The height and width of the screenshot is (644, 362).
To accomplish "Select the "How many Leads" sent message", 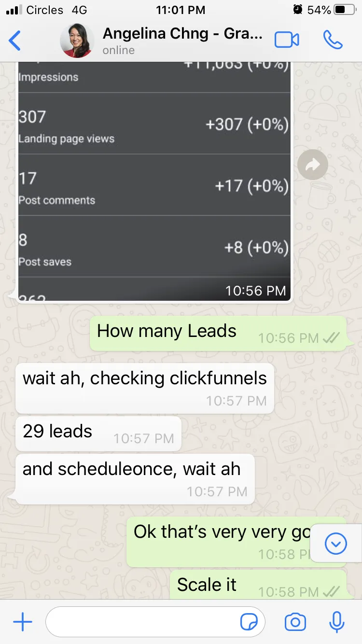I will click(x=218, y=333).
